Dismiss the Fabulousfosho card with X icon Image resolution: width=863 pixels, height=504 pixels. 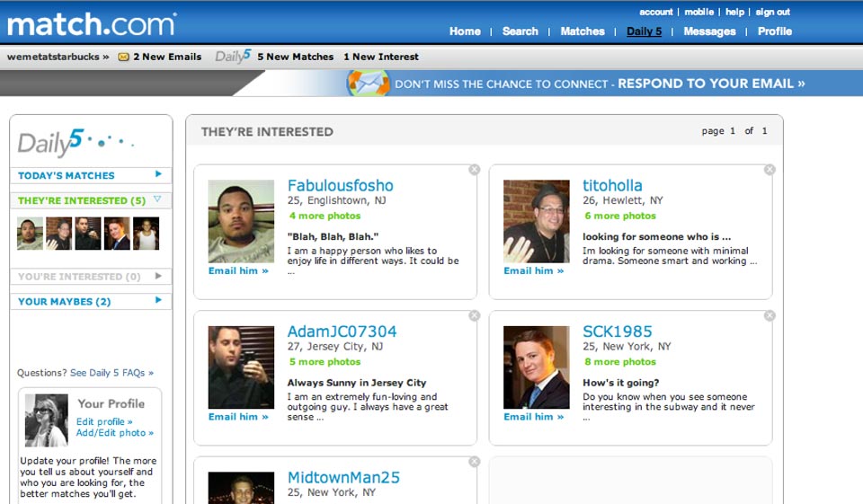coord(475,170)
